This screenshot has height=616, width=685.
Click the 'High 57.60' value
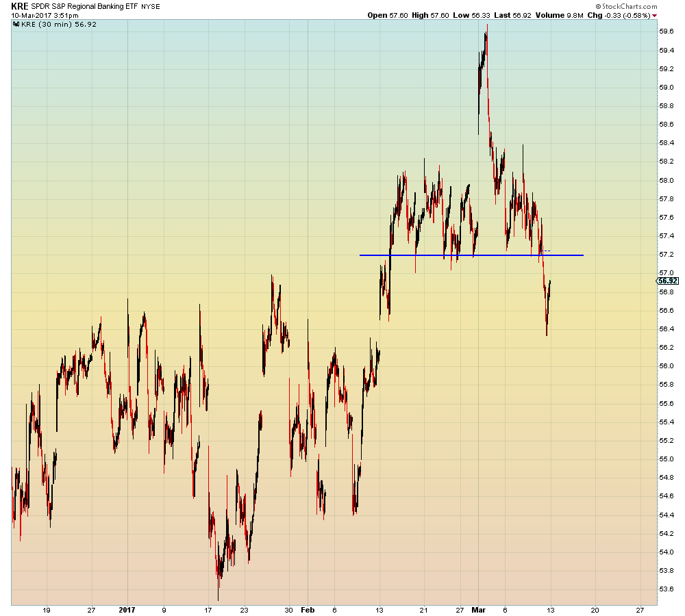point(430,15)
